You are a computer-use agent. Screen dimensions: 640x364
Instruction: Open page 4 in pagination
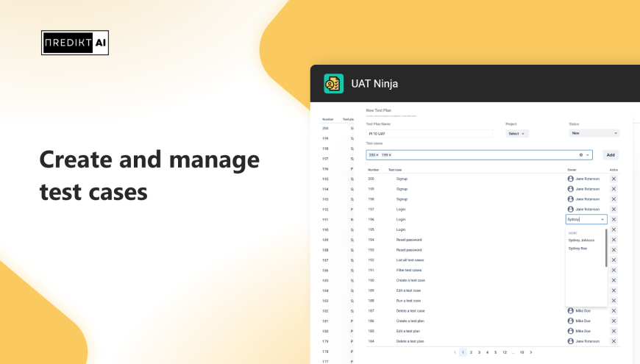click(x=487, y=352)
